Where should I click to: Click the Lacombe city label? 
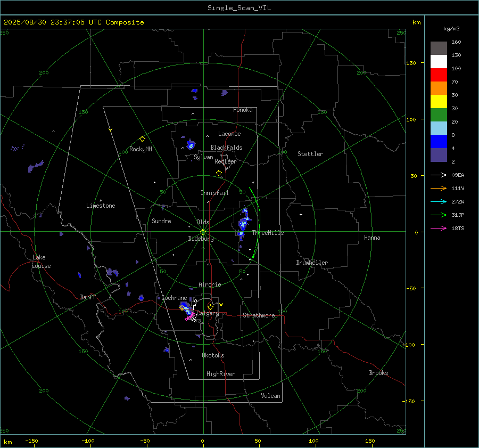click(229, 134)
